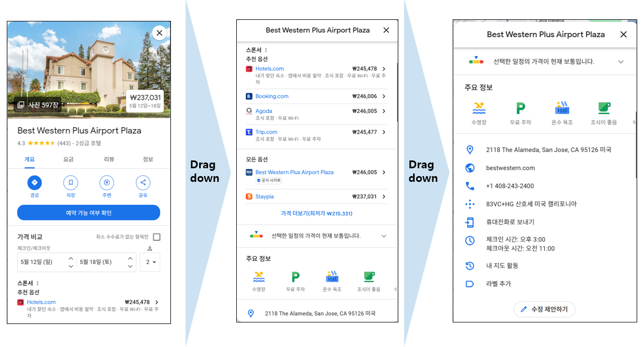Click the 스폰서 three-dot menu in the middle panel
Screen dimensions: 644x347
[266, 50]
